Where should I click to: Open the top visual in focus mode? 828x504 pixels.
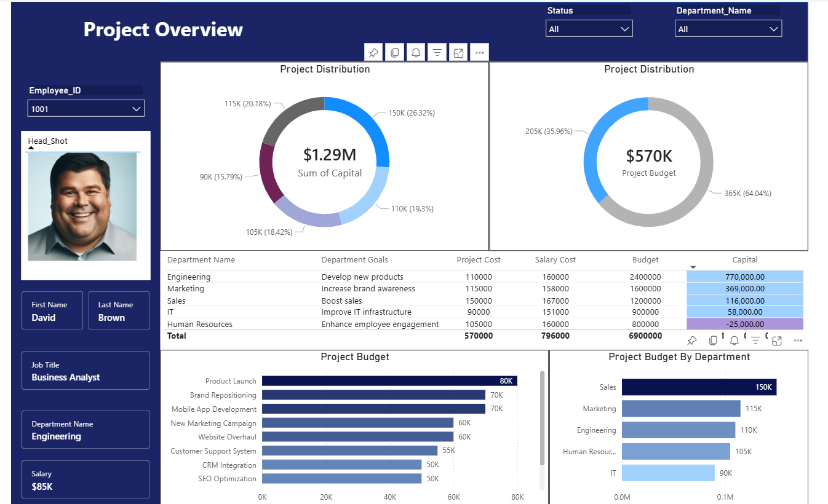tap(458, 52)
